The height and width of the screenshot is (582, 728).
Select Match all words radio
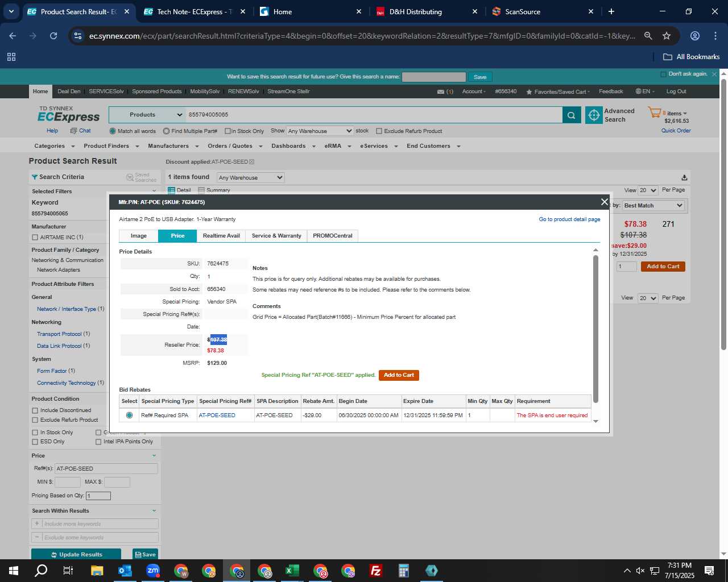pyautogui.click(x=113, y=131)
